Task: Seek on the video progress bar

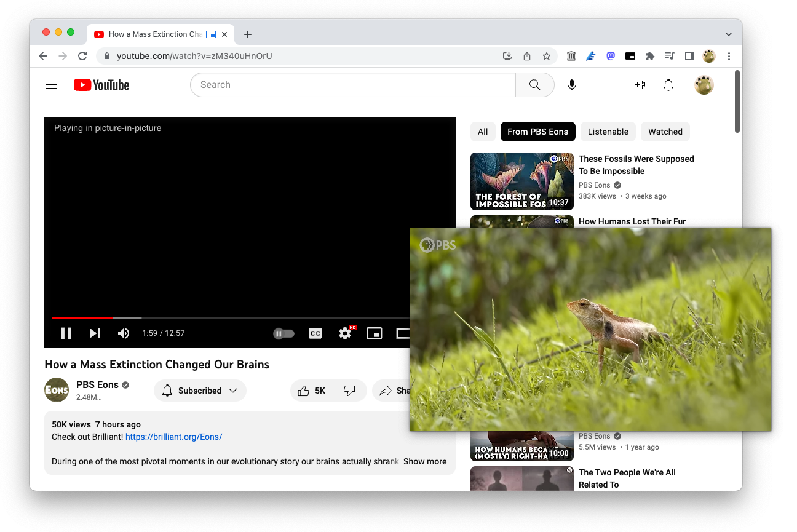Action: tap(231, 317)
